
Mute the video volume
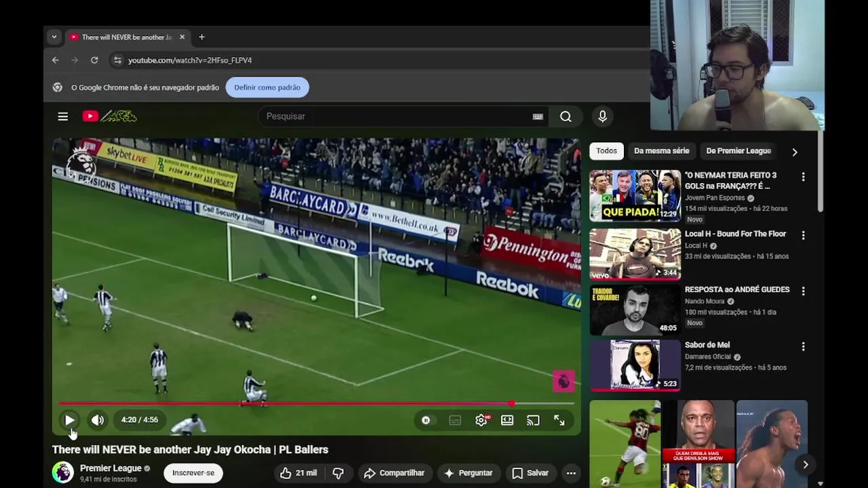(x=98, y=420)
